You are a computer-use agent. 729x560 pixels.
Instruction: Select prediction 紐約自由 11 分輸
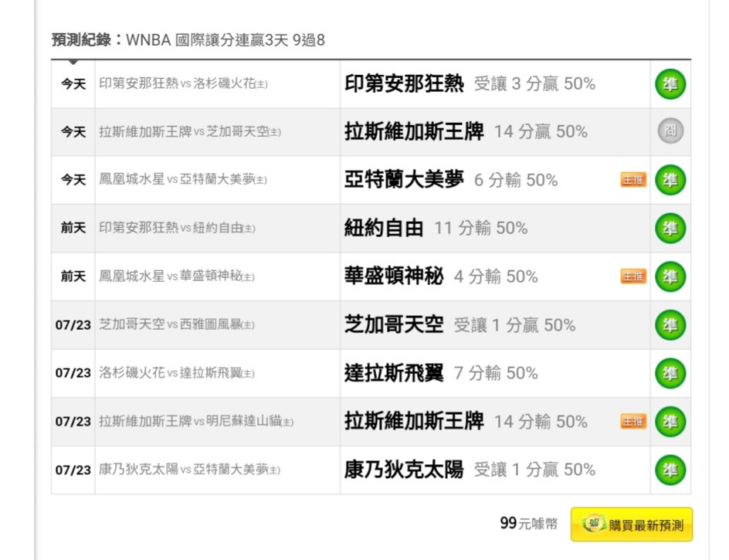click(x=436, y=229)
